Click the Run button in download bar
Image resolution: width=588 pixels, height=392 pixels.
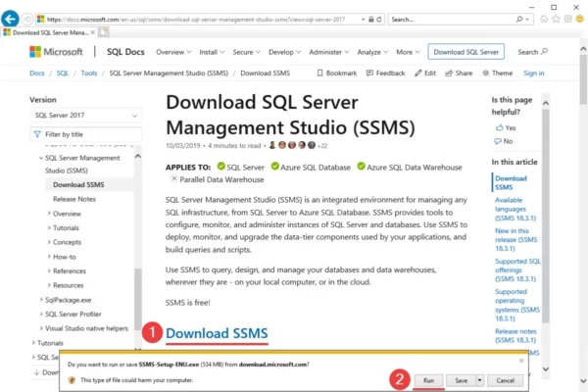coord(428,380)
